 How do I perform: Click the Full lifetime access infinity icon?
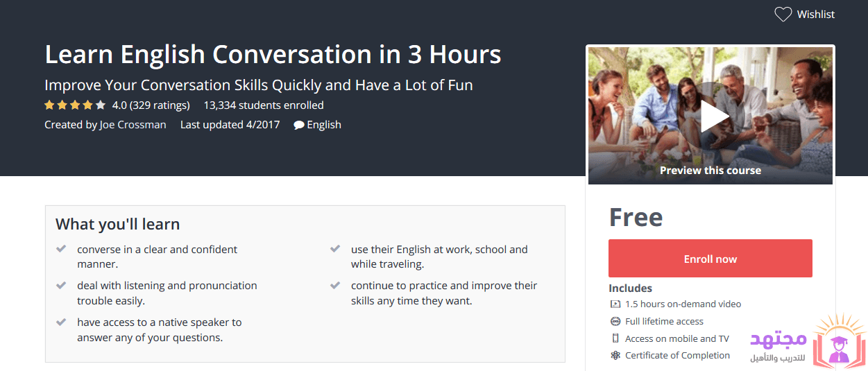click(x=615, y=322)
